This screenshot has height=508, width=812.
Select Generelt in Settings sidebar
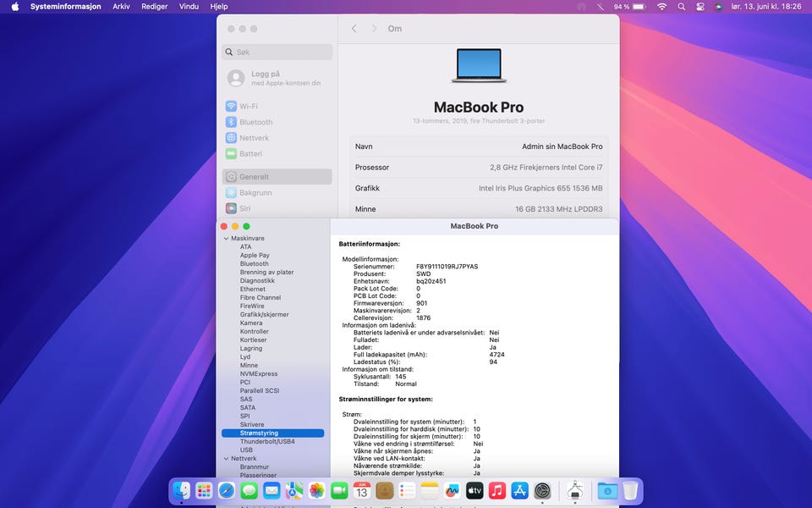(277, 177)
